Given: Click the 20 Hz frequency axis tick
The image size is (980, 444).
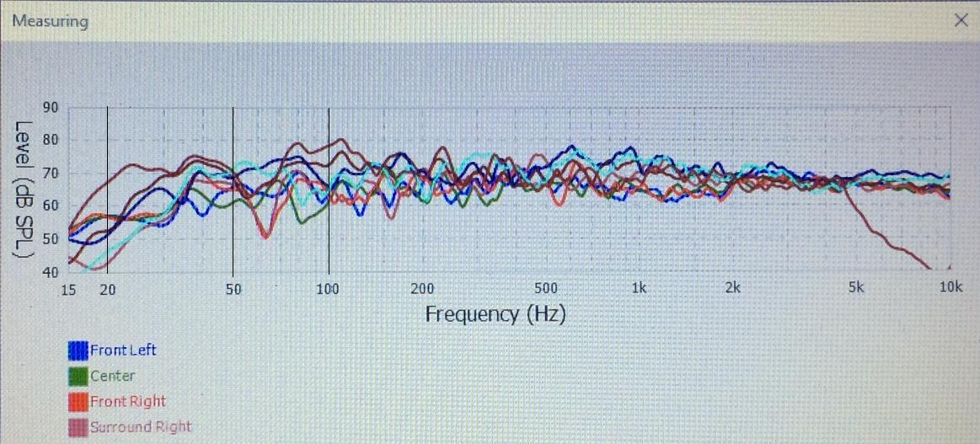Looking at the screenshot, I should [x=108, y=288].
